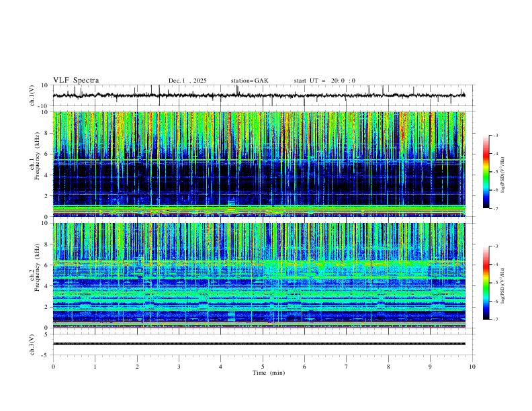Click inside the ch.2 spectrogram panel
The image size is (532, 411).
point(259,275)
